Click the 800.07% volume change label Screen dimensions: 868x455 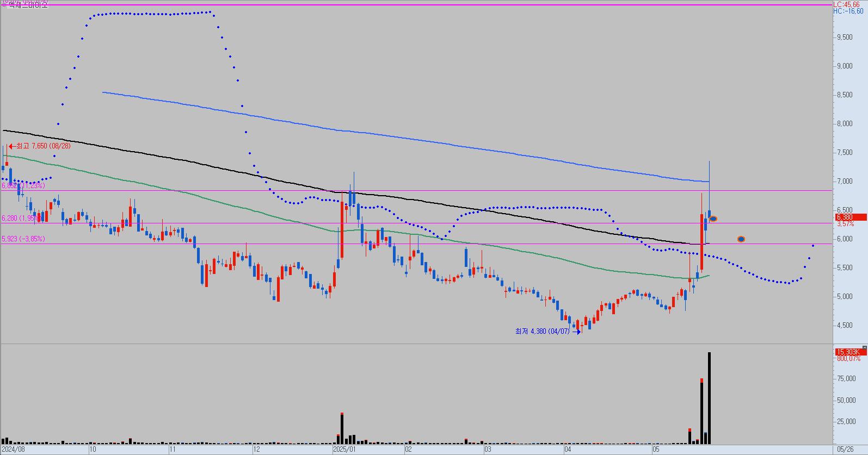(x=849, y=359)
